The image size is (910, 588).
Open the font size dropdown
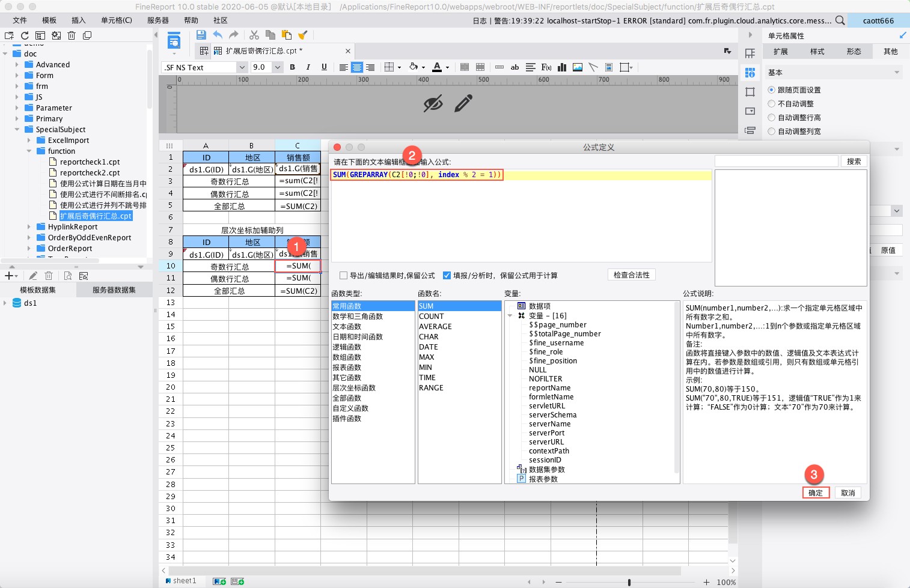coord(278,67)
